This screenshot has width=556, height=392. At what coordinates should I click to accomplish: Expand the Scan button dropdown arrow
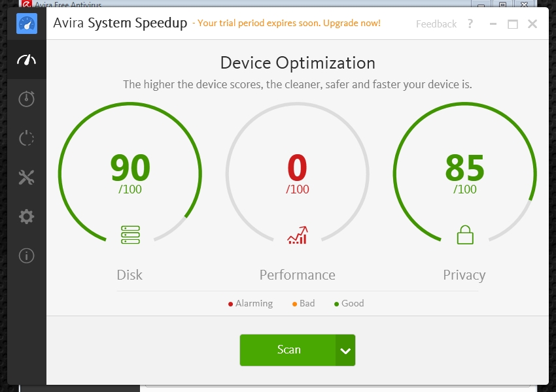click(345, 351)
